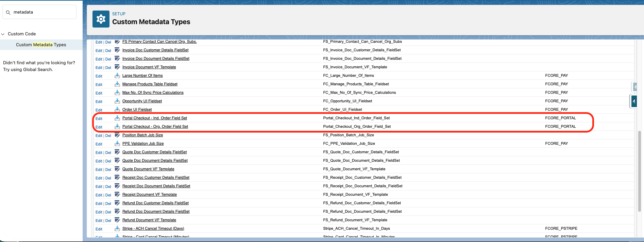
Task: Click the icon beside Max No. Of Sync Price Calculations
Action: coord(117,92)
